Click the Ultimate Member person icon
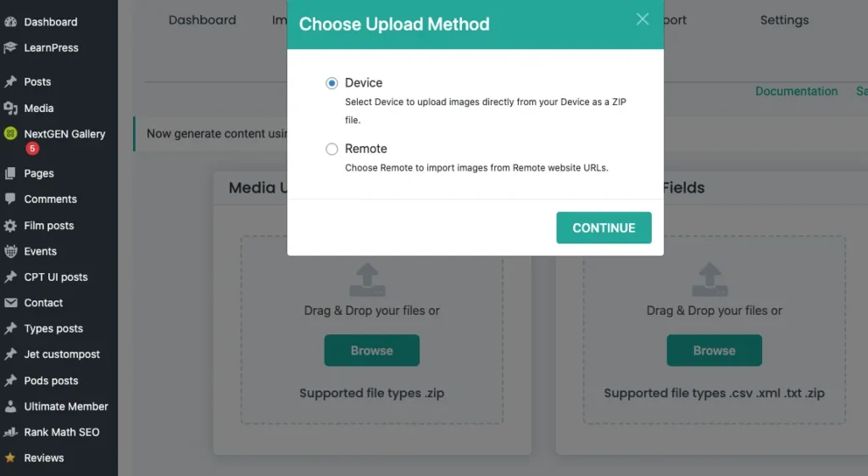Viewport: 868px width, 476px height. pos(10,406)
